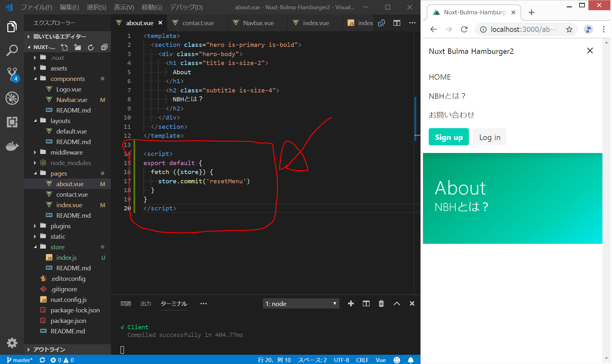This screenshot has height=364, width=612.
Task: Open the Search view in activity bar
Action: point(12,50)
